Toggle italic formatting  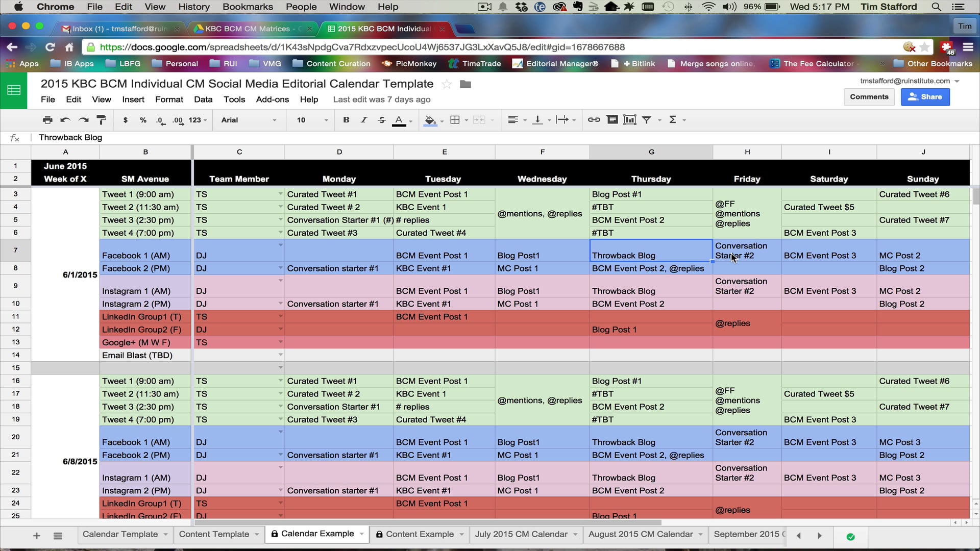point(364,120)
